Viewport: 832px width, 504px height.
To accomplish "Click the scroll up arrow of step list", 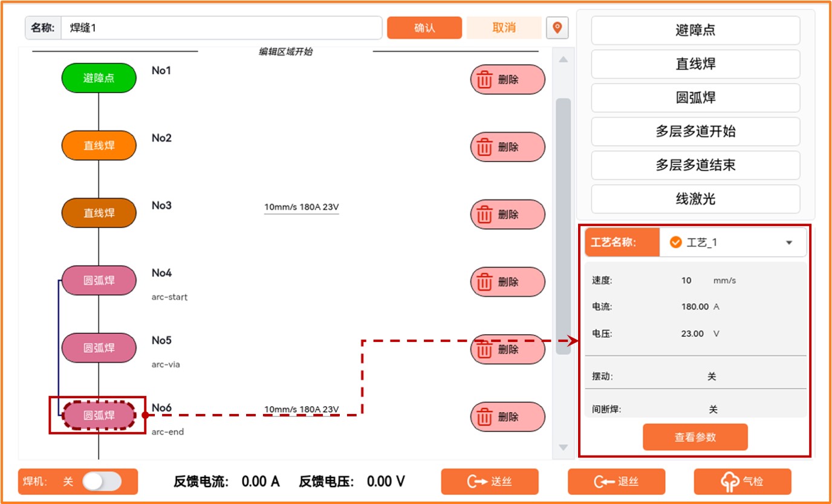I will [563, 59].
